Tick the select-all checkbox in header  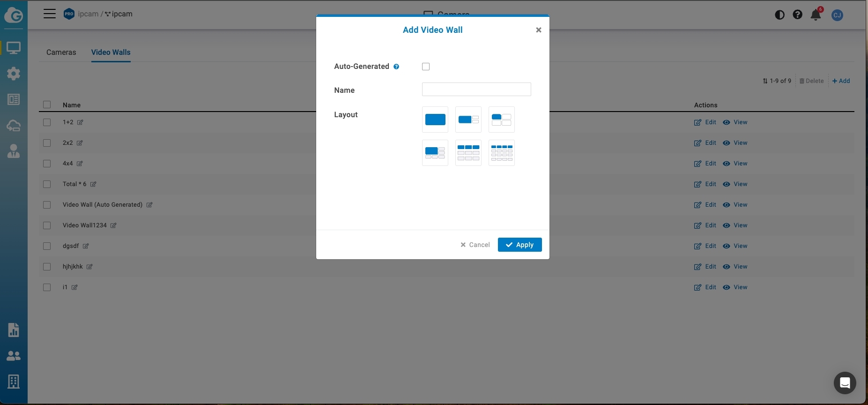pos(47,105)
